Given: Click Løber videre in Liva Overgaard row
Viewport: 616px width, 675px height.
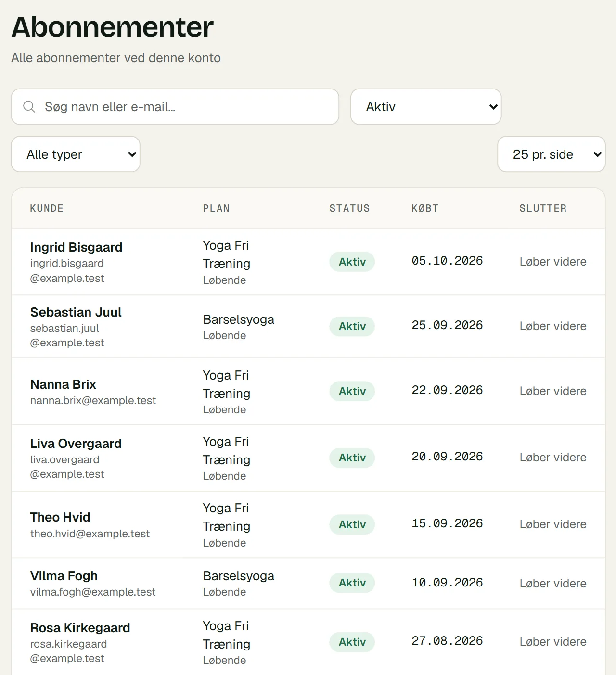Looking at the screenshot, I should click(x=553, y=458).
